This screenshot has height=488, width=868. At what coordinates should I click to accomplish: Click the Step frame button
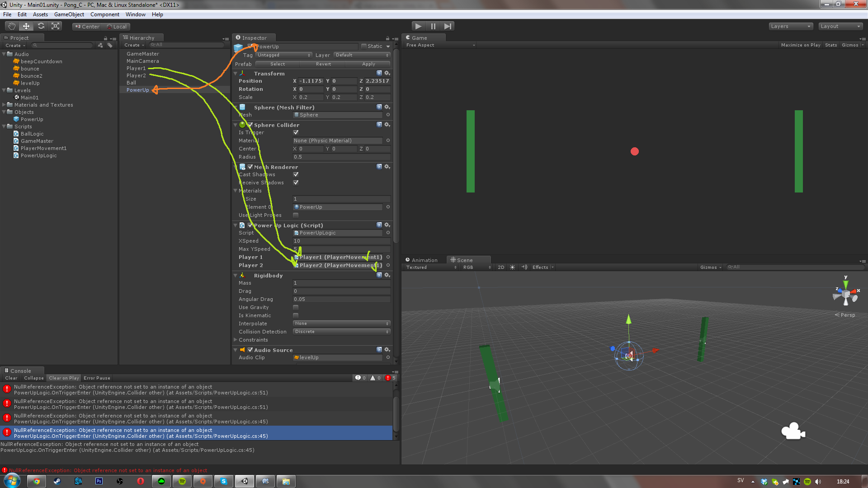[x=448, y=26]
